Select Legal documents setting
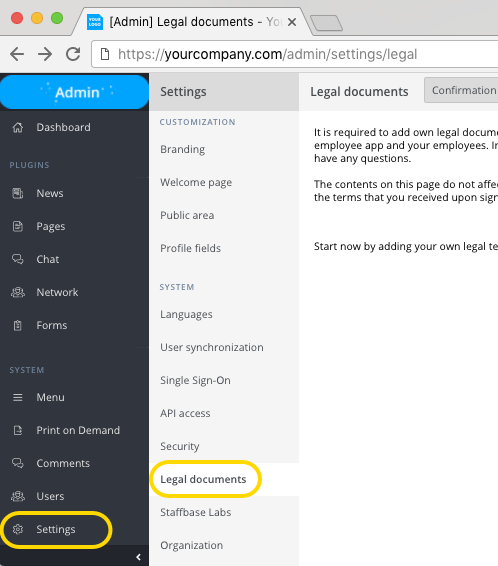The image size is (498, 566). pyautogui.click(x=224, y=479)
